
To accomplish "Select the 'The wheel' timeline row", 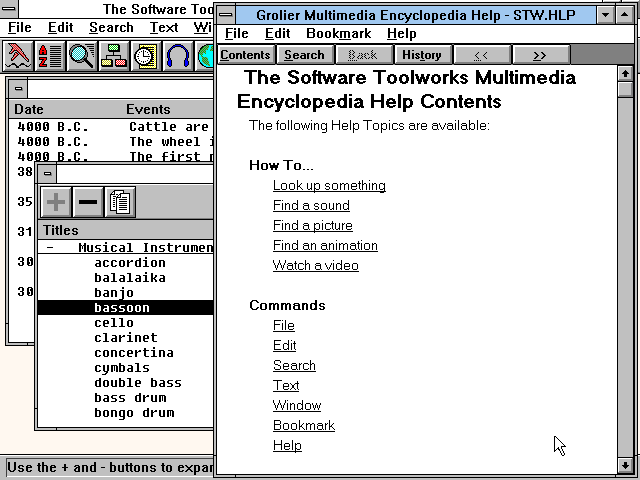I will [111, 142].
